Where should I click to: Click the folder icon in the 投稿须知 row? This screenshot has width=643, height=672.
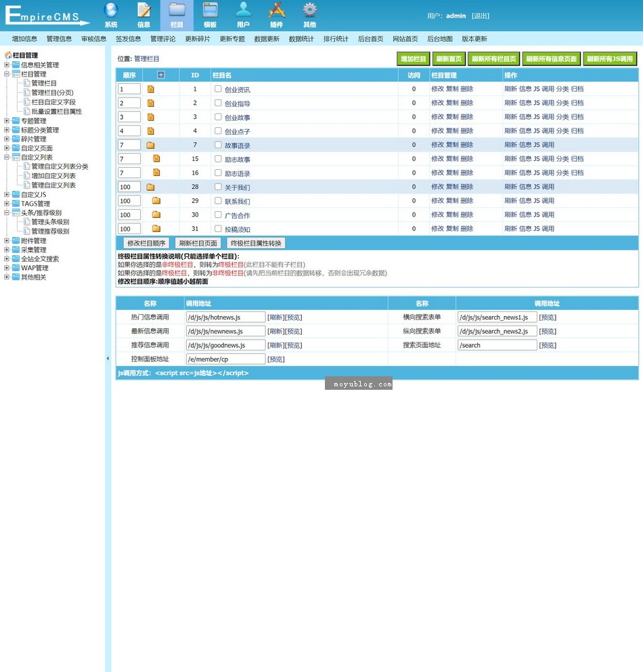(x=156, y=229)
